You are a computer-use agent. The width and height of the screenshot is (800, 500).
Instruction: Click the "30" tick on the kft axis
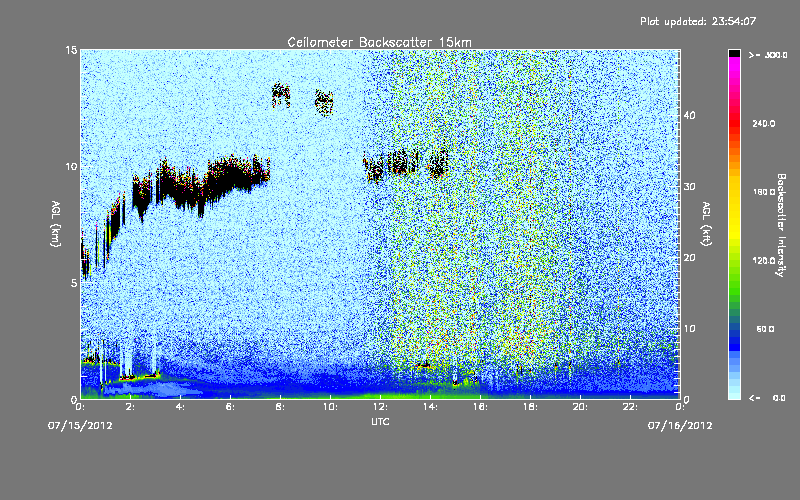689,186
